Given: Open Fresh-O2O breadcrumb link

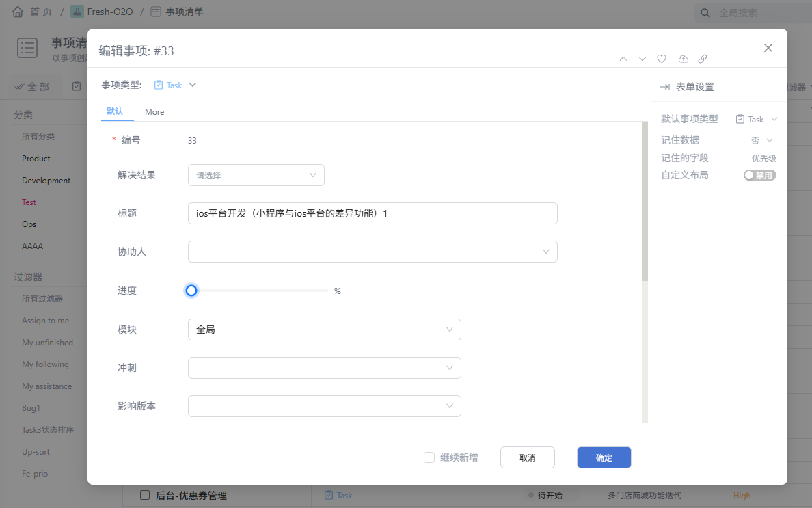Looking at the screenshot, I should [110, 12].
